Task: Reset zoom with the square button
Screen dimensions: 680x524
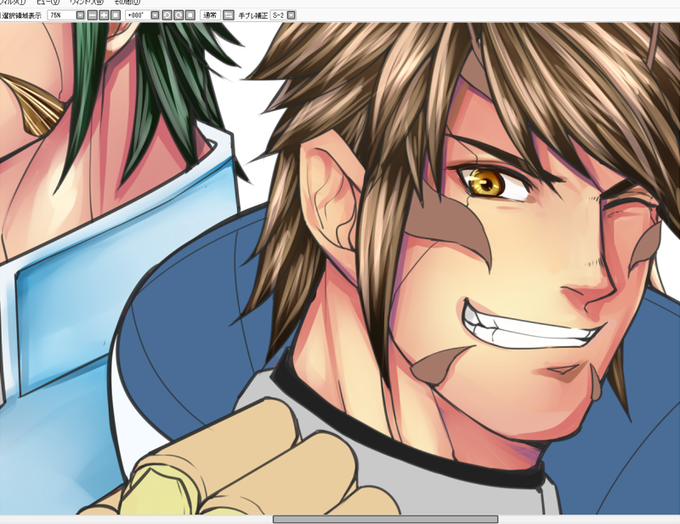Action: 115,15
